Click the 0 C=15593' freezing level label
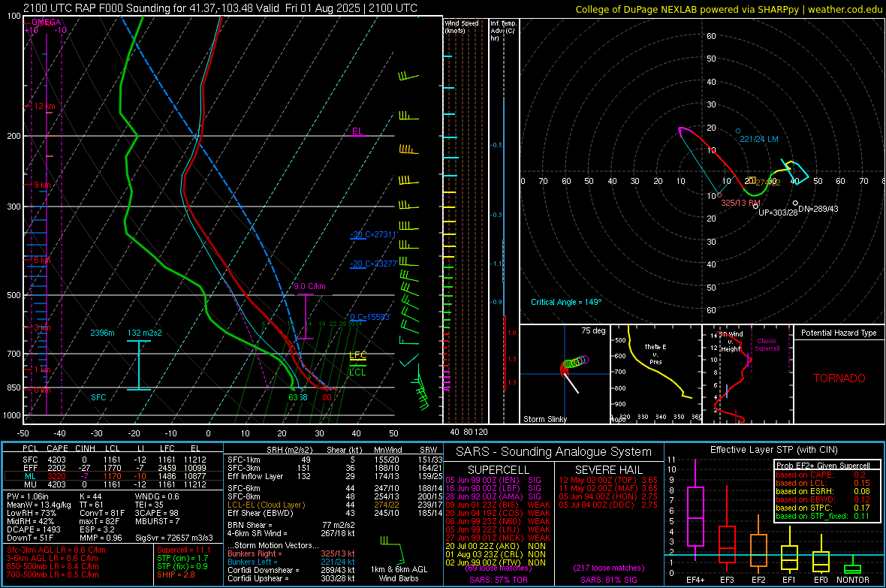Image resolution: width=886 pixels, height=588 pixels. (370, 317)
